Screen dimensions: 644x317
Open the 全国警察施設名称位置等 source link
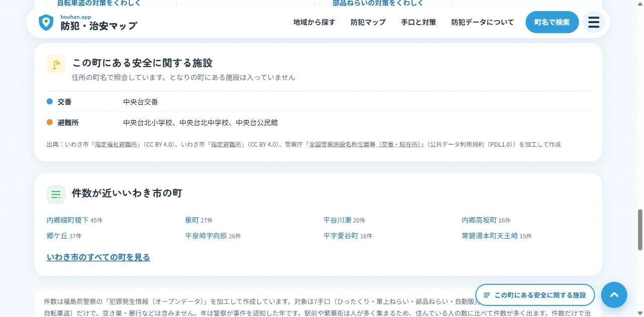365,144
